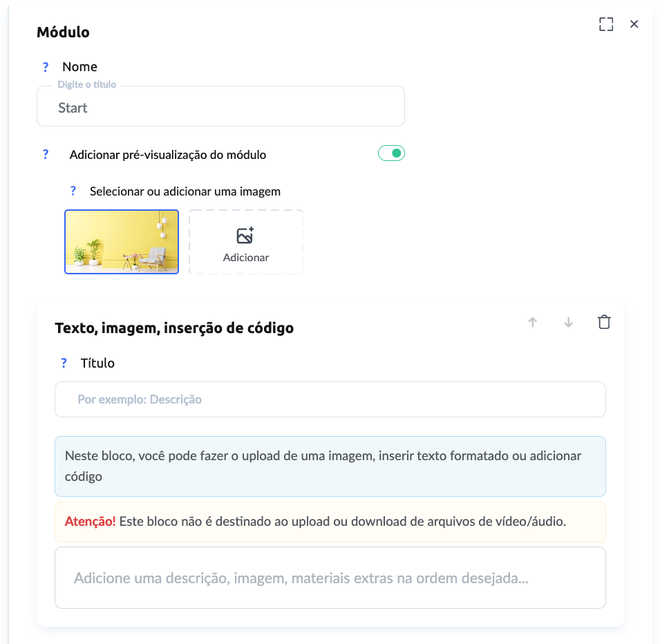Disable the module preview toggle
The height and width of the screenshot is (644, 669).
pos(391,153)
